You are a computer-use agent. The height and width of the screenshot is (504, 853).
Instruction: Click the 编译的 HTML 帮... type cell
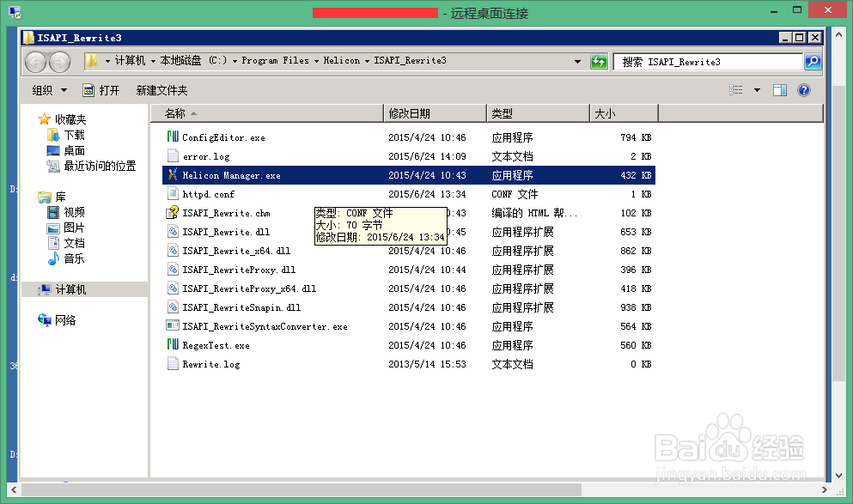point(534,213)
